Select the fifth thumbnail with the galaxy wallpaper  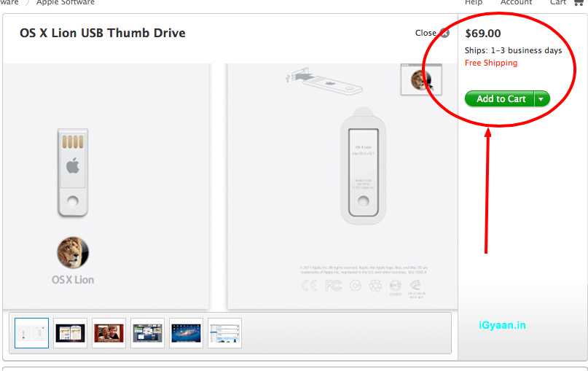[x=186, y=333]
